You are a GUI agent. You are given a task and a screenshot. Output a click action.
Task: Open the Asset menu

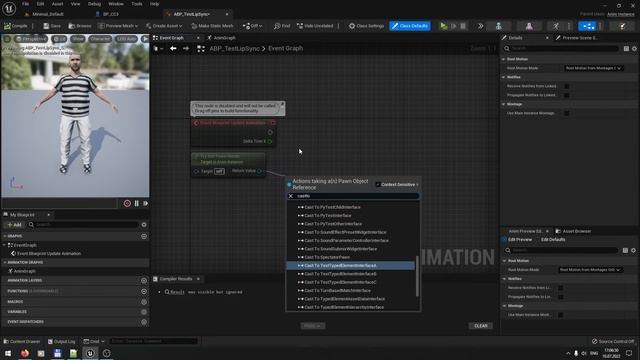57,4
